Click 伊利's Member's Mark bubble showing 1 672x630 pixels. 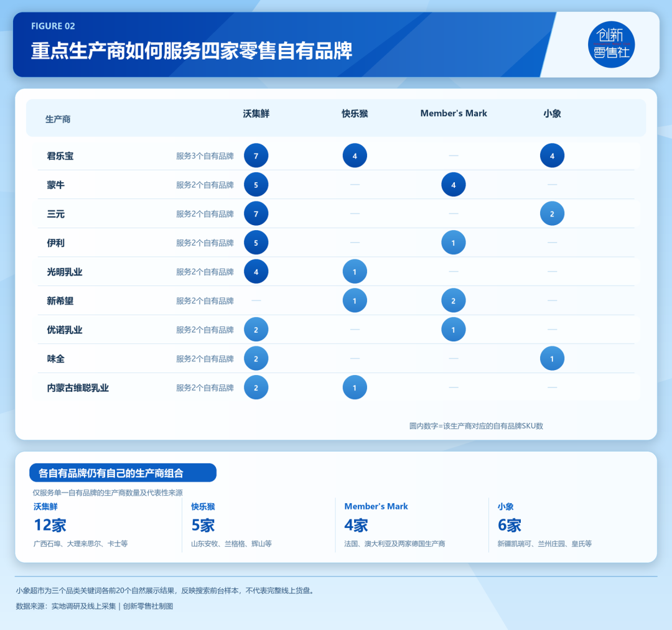click(x=454, y=243)
